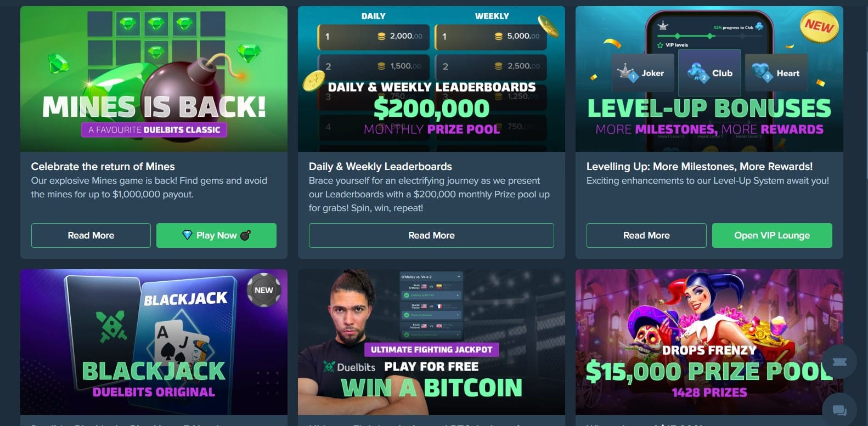Open the ticket coupon floating icon
Viewport: 868px width, 426px height.
pos(839,362)
